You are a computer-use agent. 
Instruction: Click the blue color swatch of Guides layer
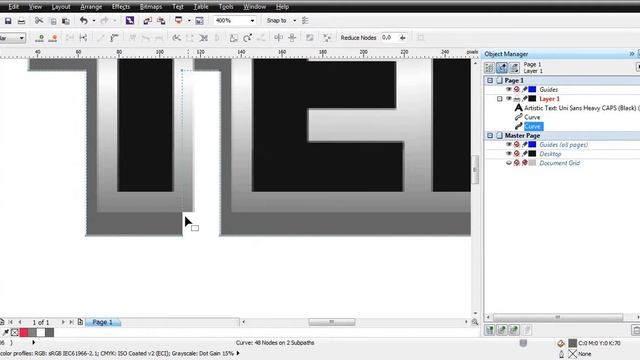pos(532,89)
